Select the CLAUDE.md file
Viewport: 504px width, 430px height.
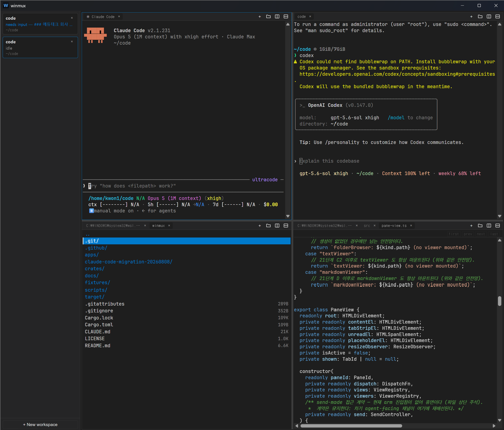[187, 332]
